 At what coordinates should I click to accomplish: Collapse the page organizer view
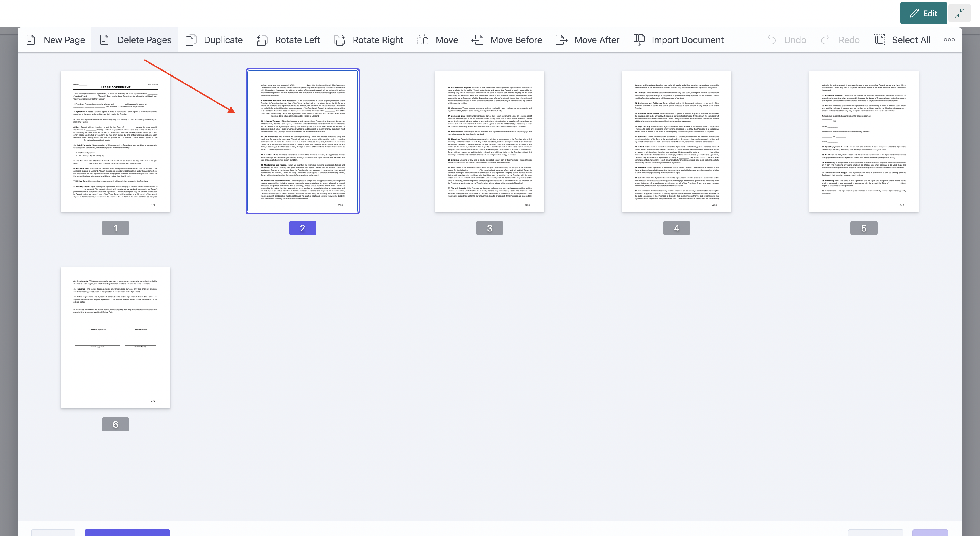pos(960,13)
